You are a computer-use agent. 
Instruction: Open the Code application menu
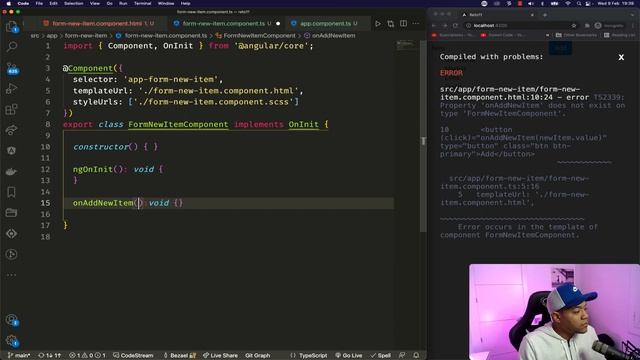[23, 3]
